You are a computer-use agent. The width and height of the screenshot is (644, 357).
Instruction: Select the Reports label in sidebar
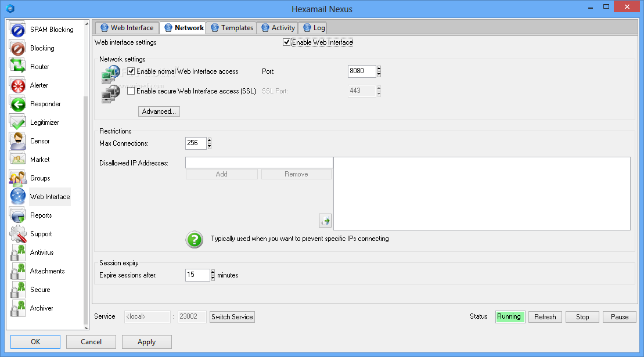pos(41,215)
